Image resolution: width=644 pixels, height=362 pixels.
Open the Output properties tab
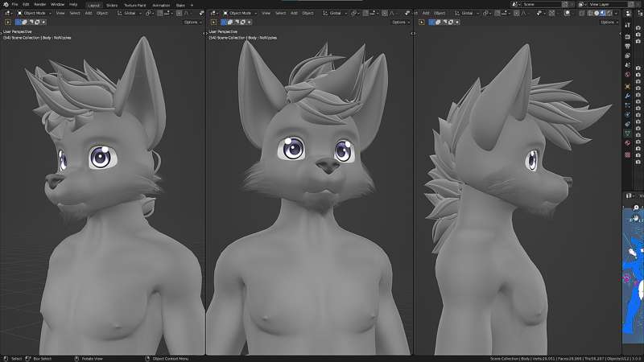coord(628,46)
